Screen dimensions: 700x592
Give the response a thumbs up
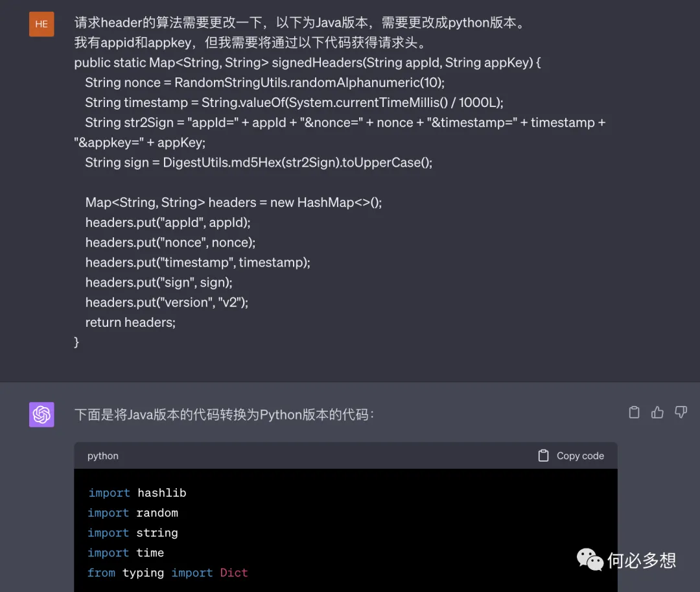[657, 412]
